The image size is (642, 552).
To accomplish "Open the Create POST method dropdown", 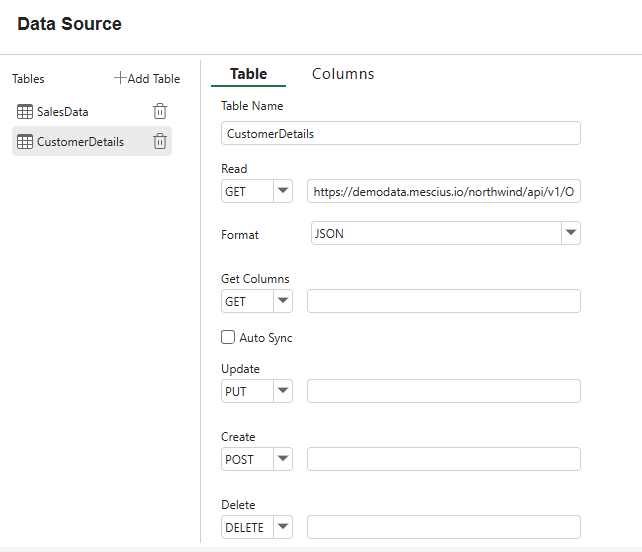I will (282, 460).
